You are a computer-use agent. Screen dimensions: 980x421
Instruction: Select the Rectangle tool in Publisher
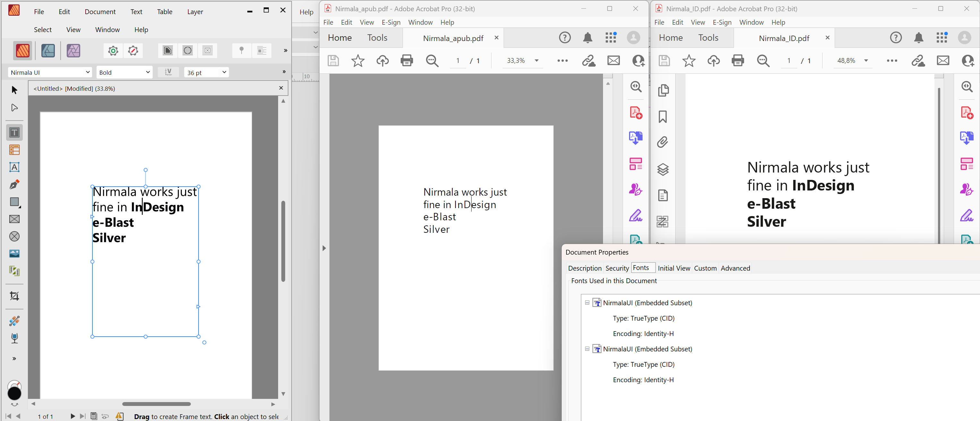14,202
